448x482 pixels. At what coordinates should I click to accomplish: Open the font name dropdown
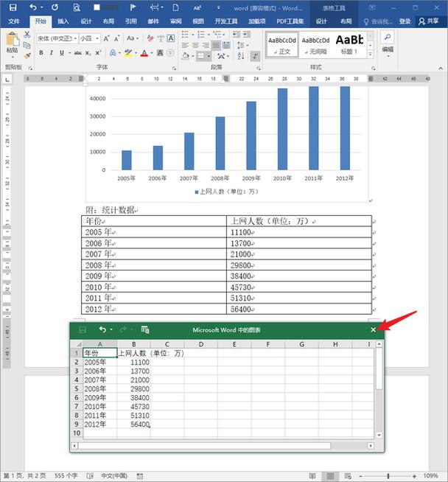point(75,38)
